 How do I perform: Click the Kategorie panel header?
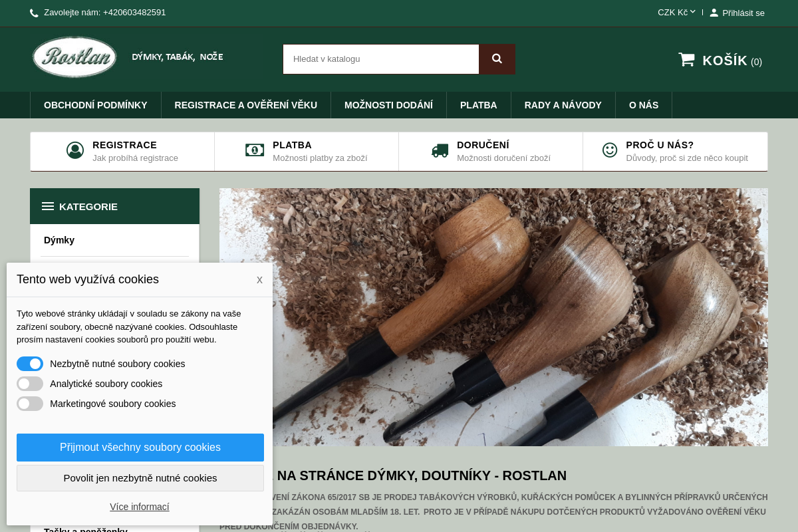click(114, 206)
